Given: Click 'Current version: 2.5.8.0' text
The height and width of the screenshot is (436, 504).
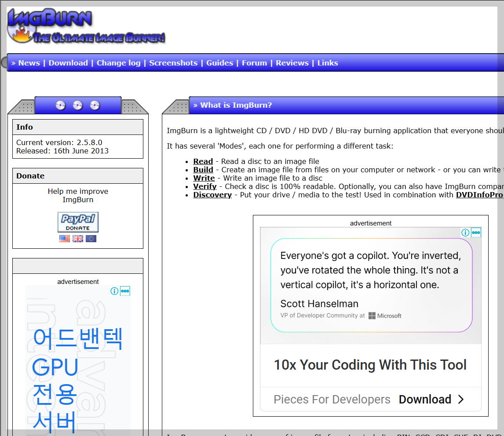Looking at the screenshot, I should coord(59,142).
